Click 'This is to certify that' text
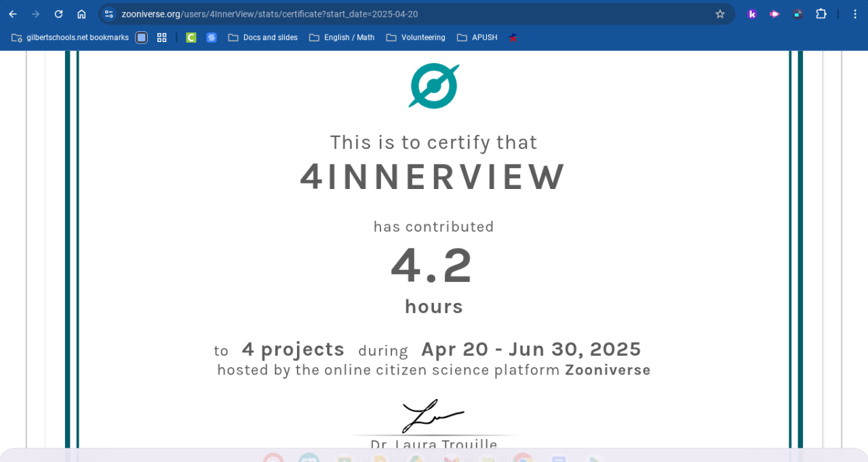 coord(434,142)
